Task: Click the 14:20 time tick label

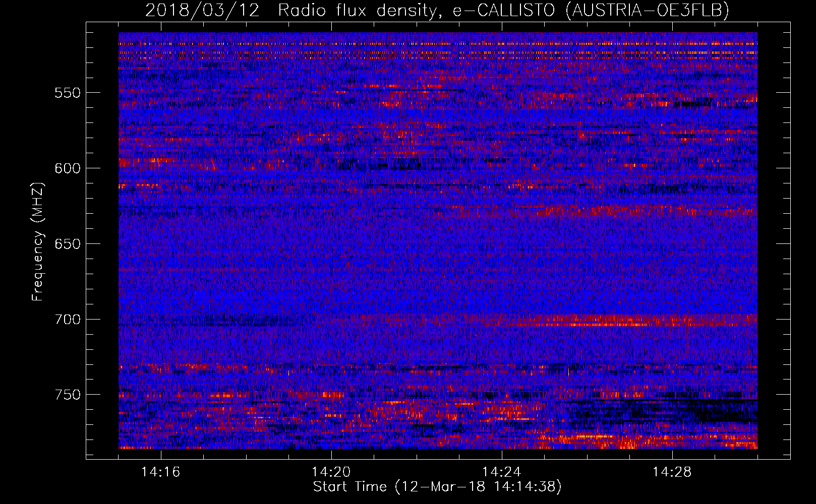Action: 331,472
